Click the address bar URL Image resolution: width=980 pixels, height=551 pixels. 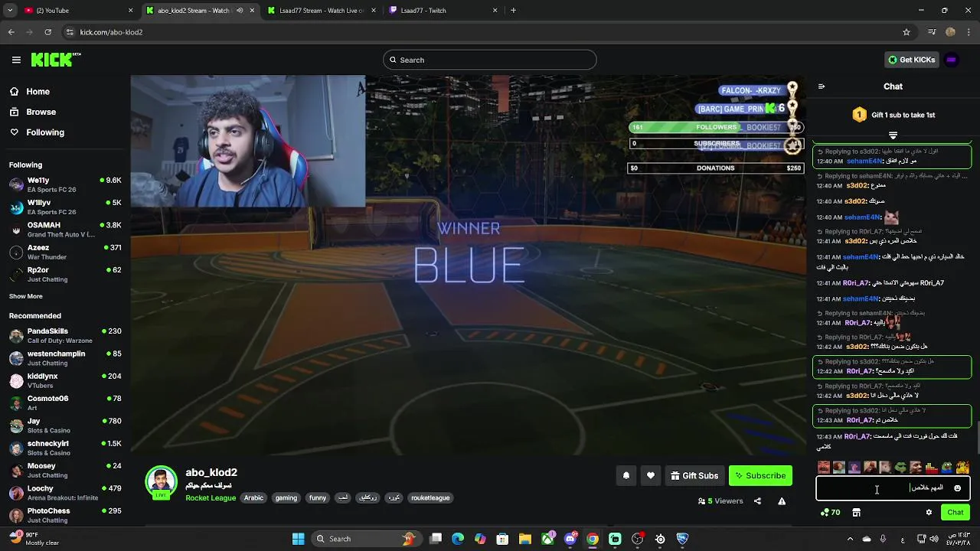pyautogui.click(x=111, y=32)
